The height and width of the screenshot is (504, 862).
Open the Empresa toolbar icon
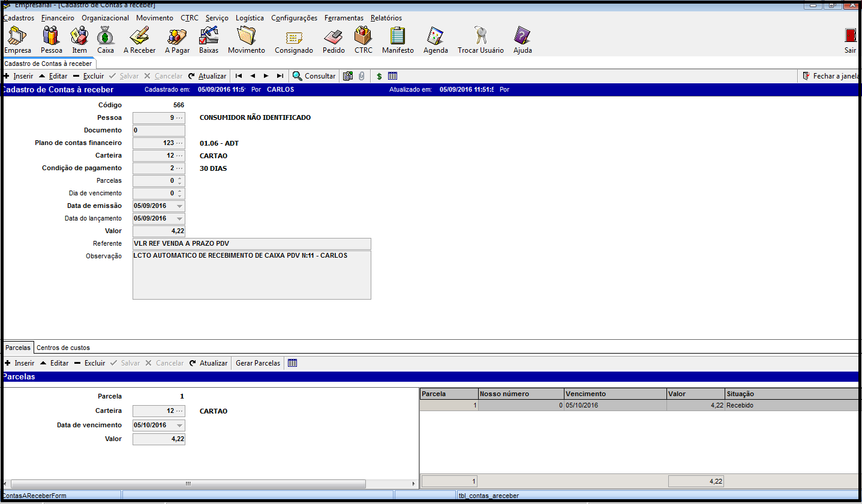click(17, 40)
